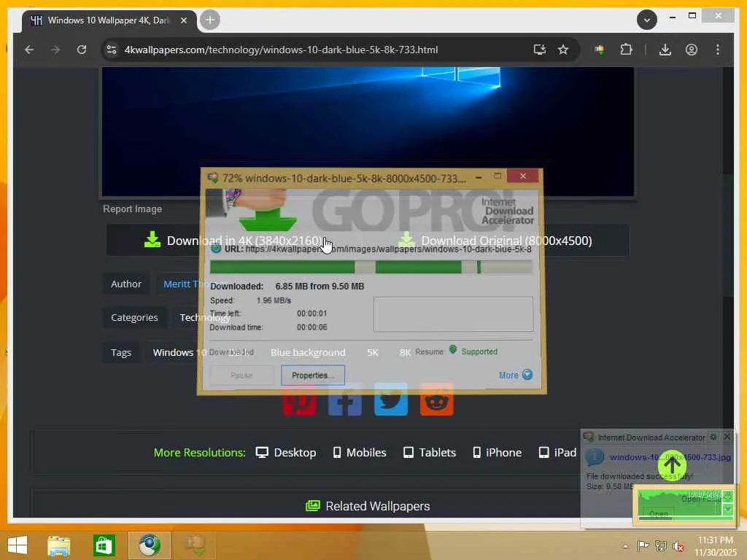
Task: Open the colored extension icon next to puzzle icon
Action: point(600,50)
